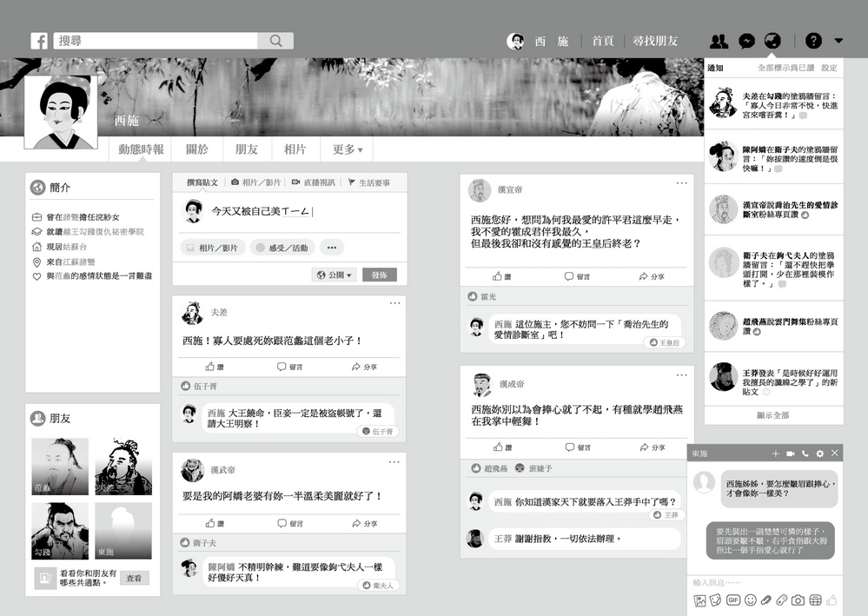Like 漢宣帝's post
The width and height of the screenshot is (868, 616).
pos(501,276)
